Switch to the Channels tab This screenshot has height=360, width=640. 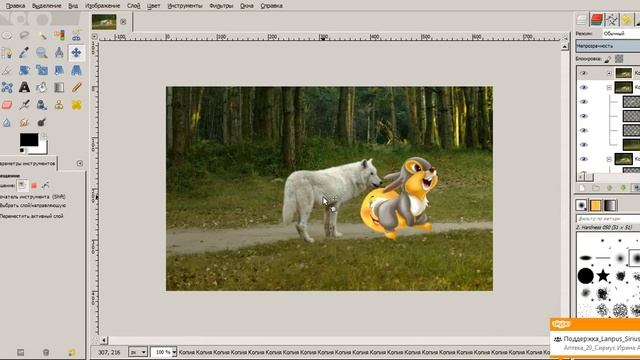(x=597, y=20)
